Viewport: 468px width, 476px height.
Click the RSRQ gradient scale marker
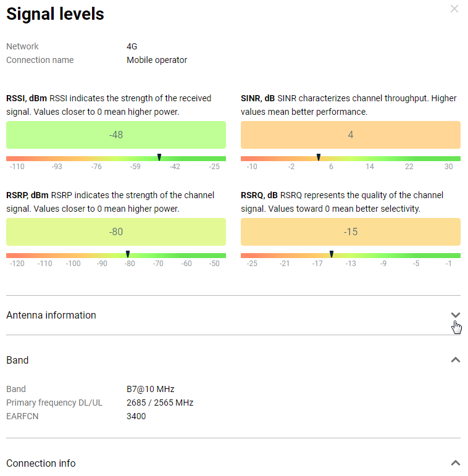point(332,254)
